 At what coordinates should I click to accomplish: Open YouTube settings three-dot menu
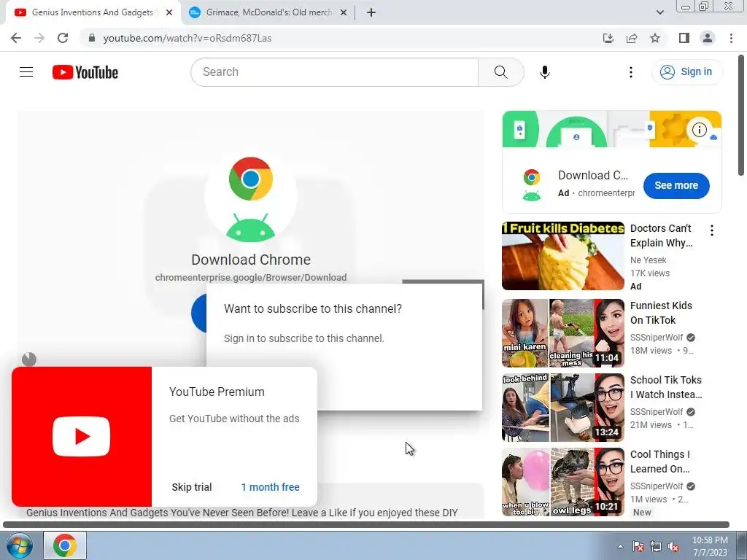(x=631, y=72)
